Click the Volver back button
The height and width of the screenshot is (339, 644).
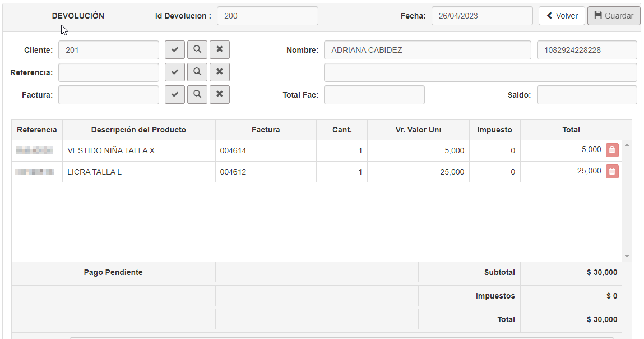[562, 16]
